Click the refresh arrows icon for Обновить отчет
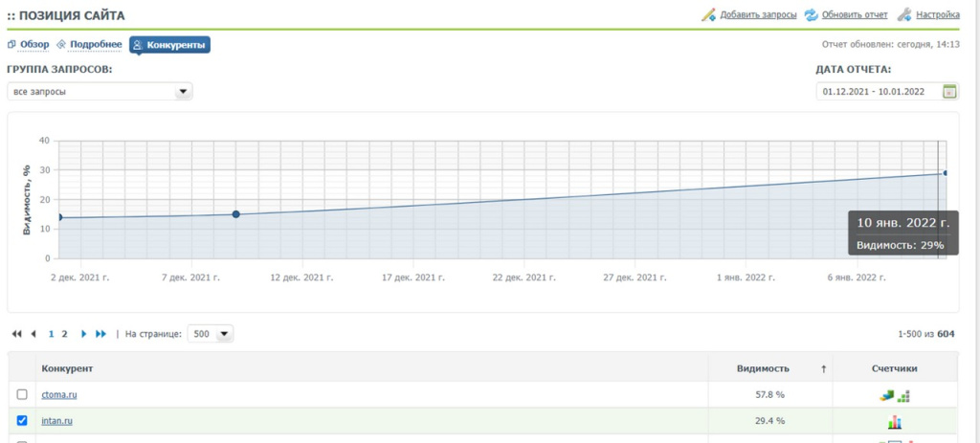This screenshot has height=443, width=980. pos(811,15)
